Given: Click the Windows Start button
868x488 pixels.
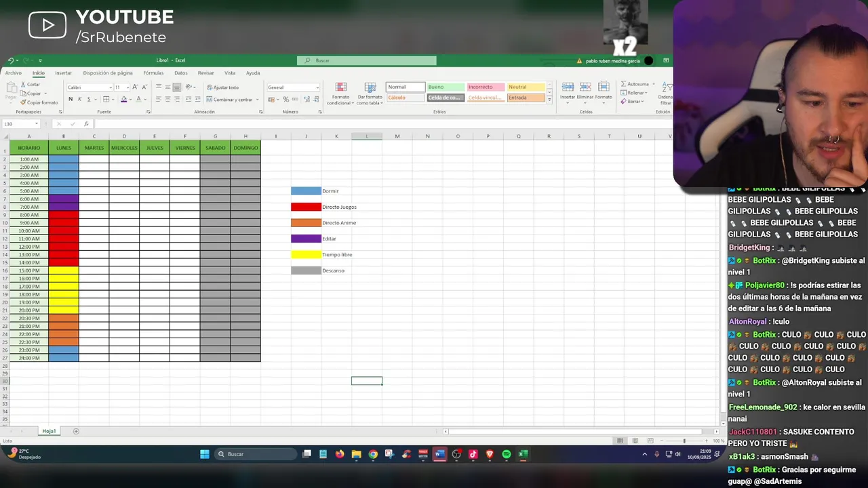Looking at the screenshot, I should (204, 454).
